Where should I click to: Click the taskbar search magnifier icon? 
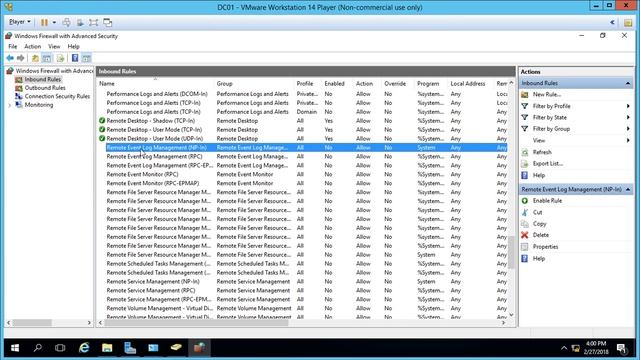tap(38, 348)
